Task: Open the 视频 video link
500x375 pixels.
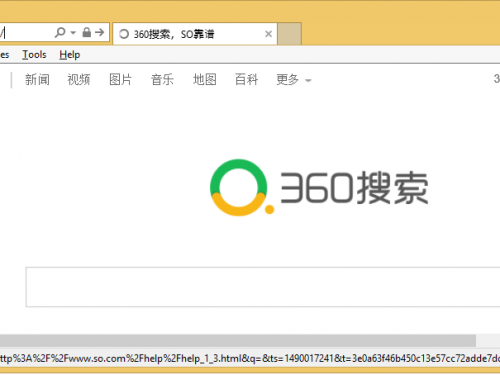Action: click(x=79, y=80)
